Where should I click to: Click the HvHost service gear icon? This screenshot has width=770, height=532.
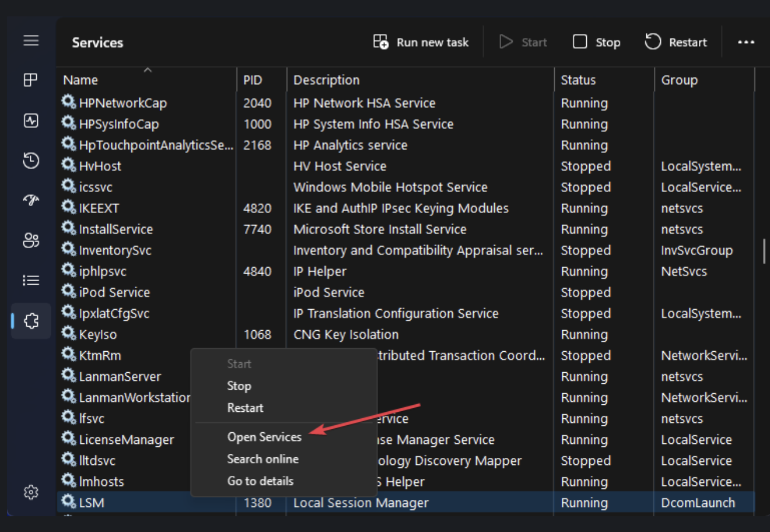pos(69,165)
